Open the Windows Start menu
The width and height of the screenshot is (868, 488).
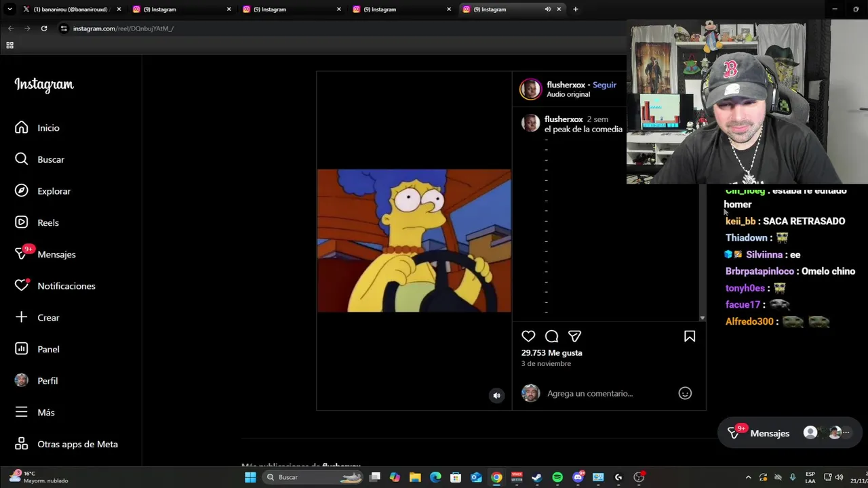[250, 477]
